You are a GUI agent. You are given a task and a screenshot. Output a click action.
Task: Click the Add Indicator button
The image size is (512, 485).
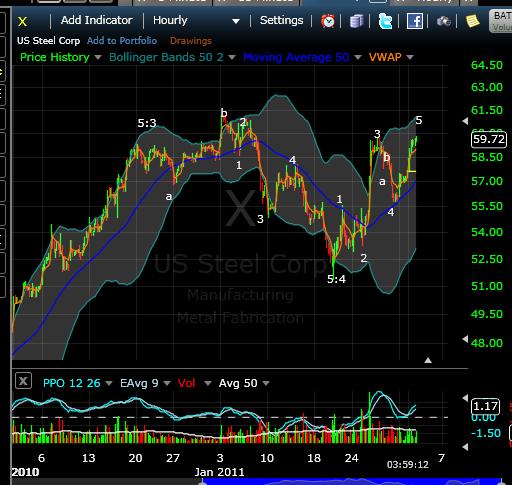(x=96, y=20)
